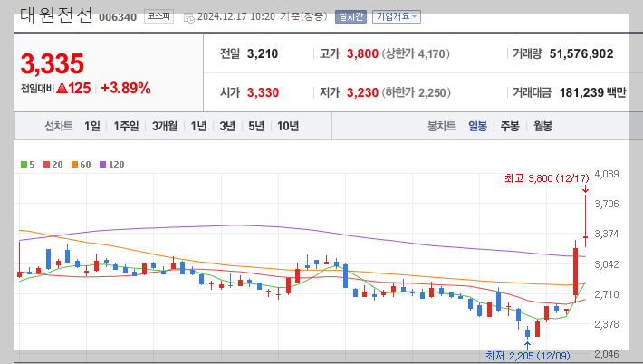
Task: Click the 전일 value 3,210
Action: click(x=263, y=53)
